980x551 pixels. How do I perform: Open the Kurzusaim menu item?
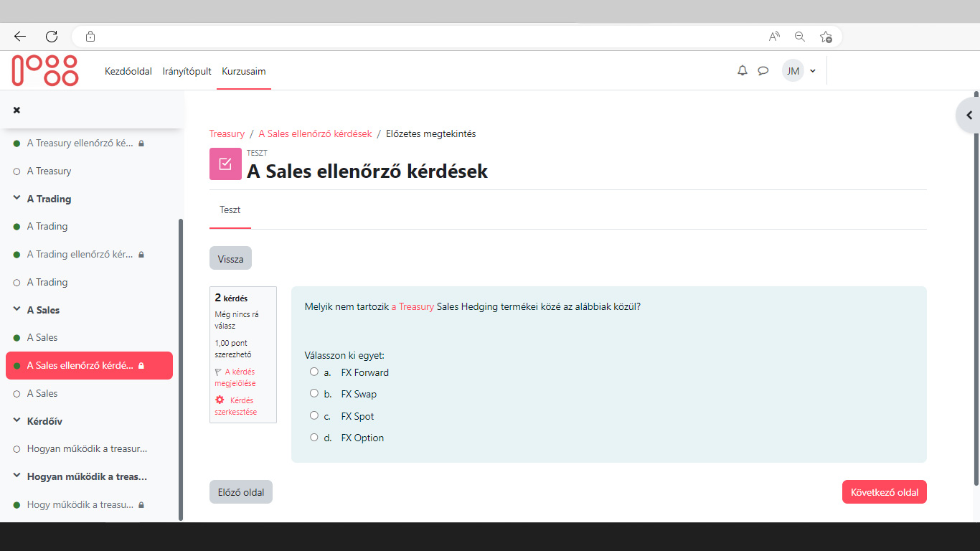(244, 71)
